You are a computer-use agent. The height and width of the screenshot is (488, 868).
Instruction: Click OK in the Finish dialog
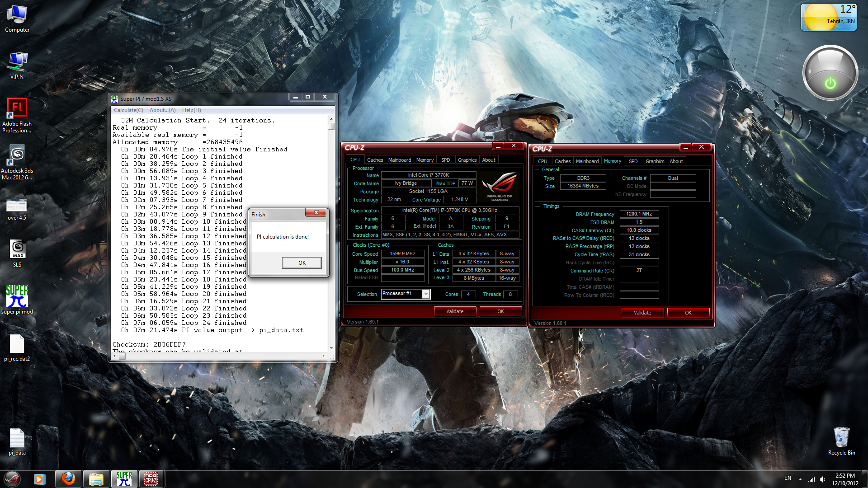click(302, 263)
